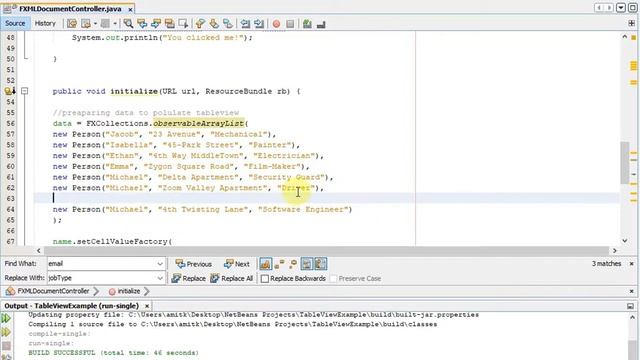
Task: Minimize the Output window panel
Action: coord(631,306)
